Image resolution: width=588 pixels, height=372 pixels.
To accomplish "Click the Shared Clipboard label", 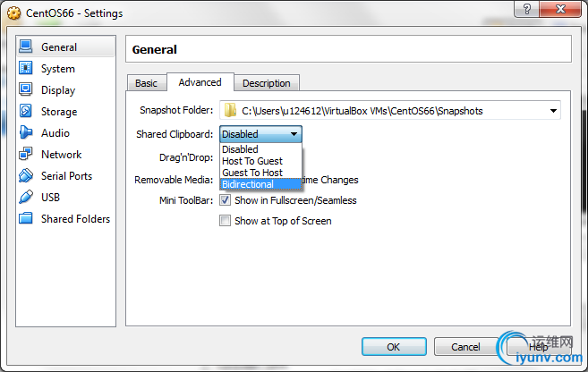I will pos(175,134).
